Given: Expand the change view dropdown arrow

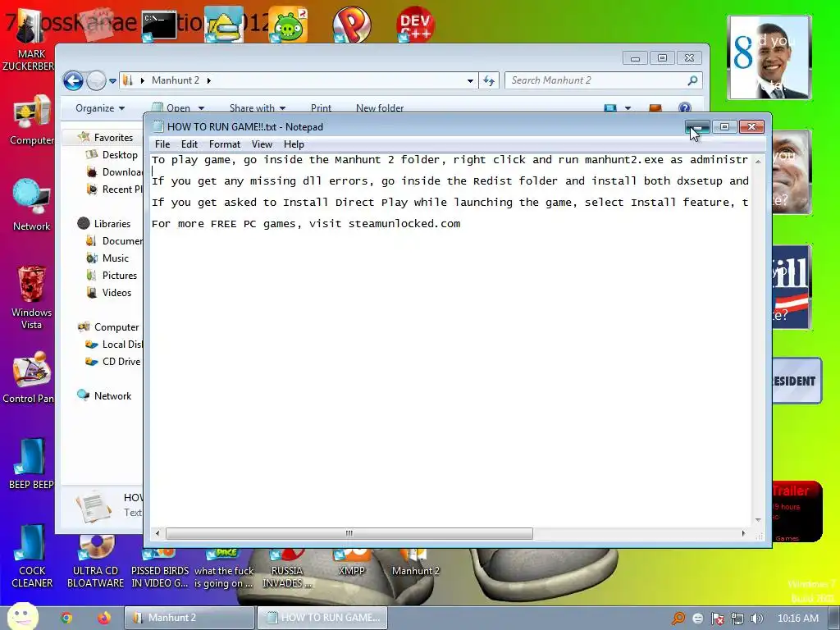Looking at the screenshot, I should tap(628, 108).
